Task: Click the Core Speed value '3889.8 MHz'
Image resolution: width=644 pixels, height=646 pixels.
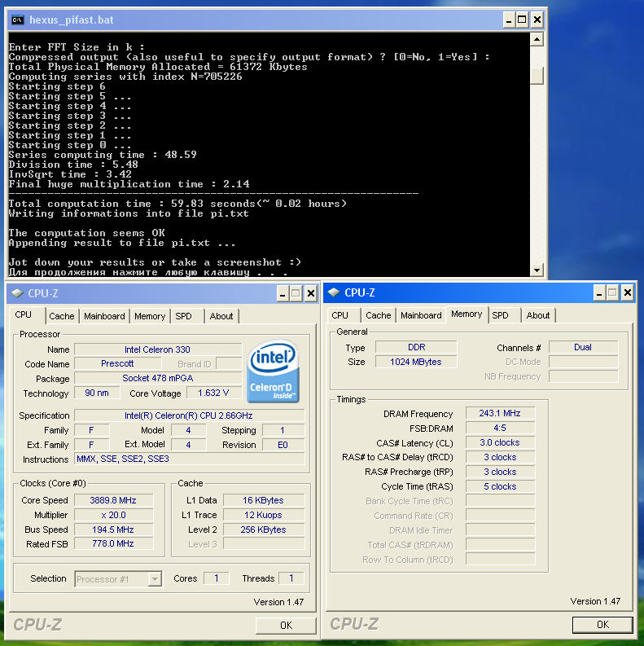Action: (113, 500)
